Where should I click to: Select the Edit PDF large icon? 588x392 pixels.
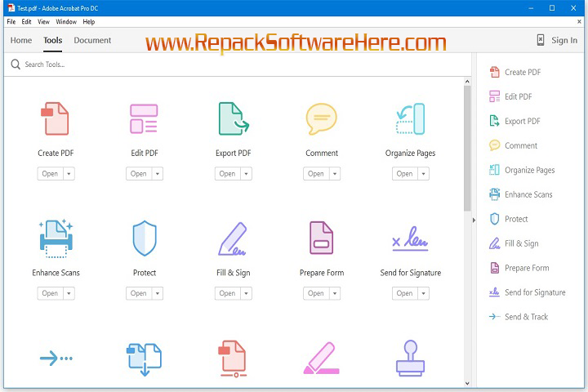coord(144,119)
